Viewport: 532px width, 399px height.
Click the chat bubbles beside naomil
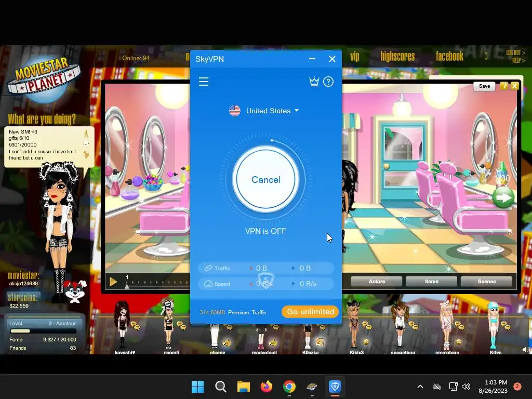pyautogui.click(x=181, y=326)
